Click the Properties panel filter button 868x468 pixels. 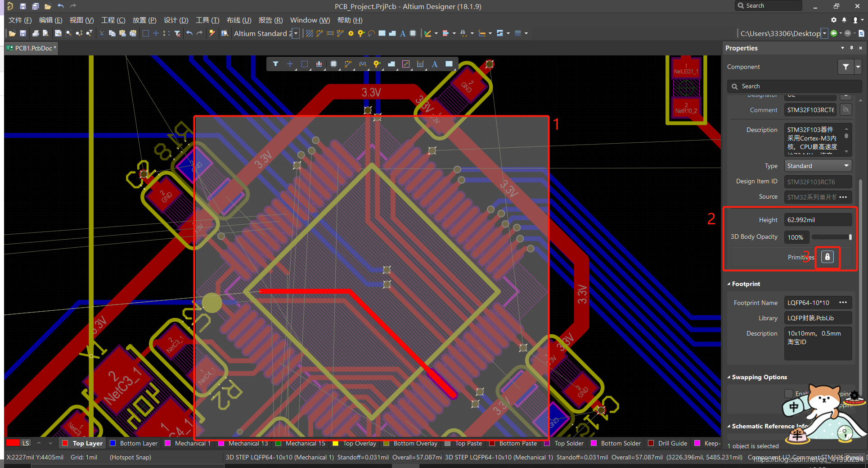tap(846, 67)
